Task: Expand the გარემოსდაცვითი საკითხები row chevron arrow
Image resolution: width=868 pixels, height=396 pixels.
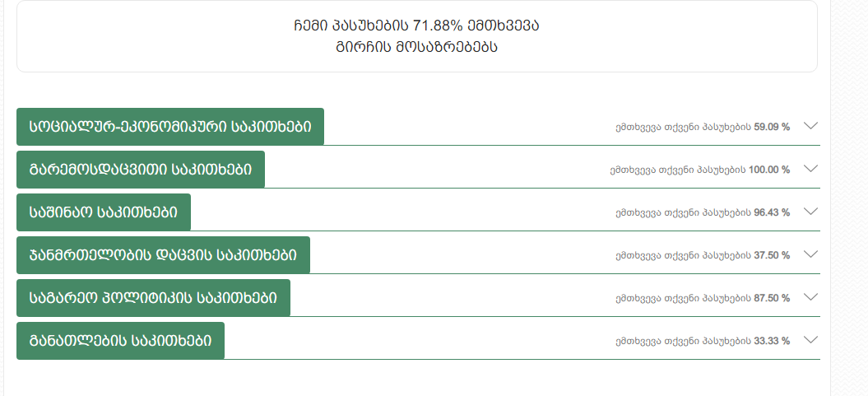Action: point(810,169)
